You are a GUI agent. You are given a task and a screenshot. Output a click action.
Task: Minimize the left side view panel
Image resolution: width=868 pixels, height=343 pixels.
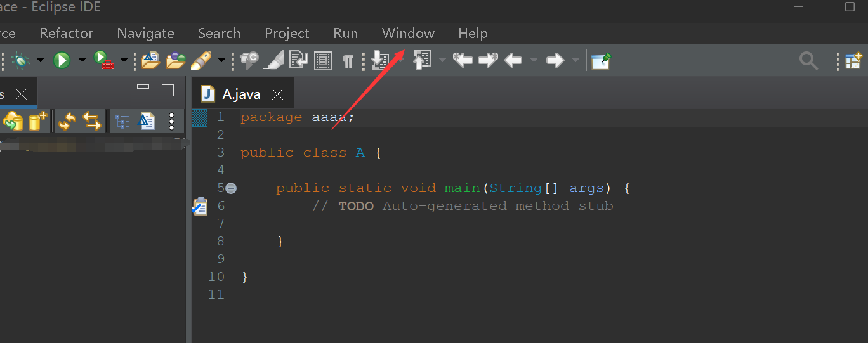click(x=143, y=87)
